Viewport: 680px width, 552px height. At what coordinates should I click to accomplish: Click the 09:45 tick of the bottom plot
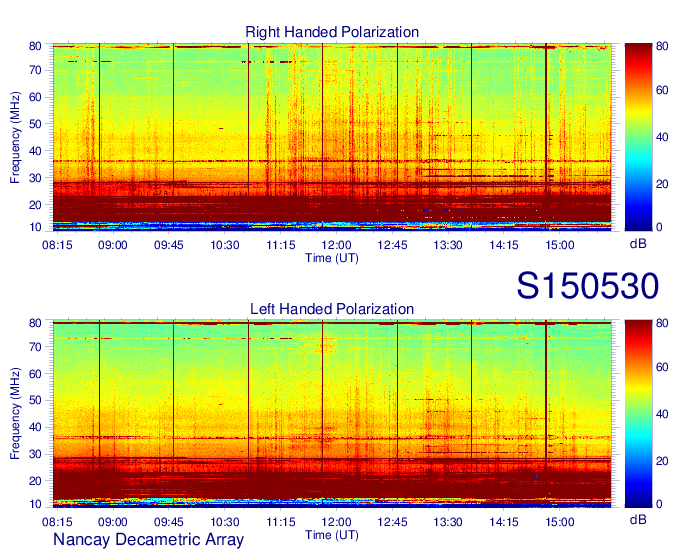point(169,522)
